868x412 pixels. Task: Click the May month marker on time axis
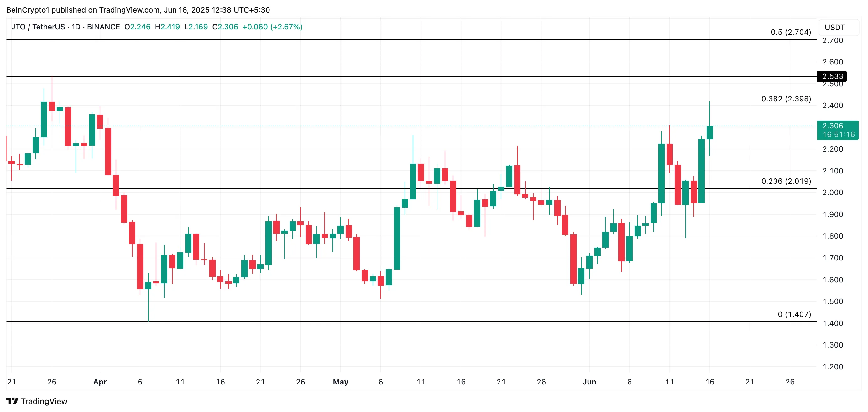click(340, 382)
